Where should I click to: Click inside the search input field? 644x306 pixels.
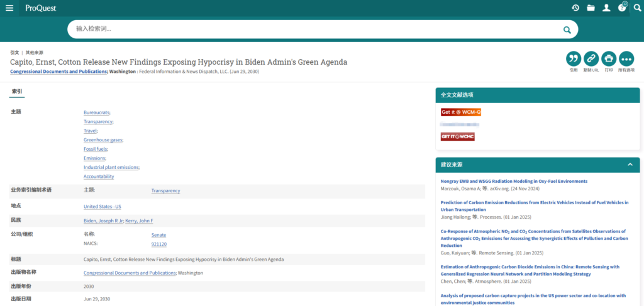314,29
